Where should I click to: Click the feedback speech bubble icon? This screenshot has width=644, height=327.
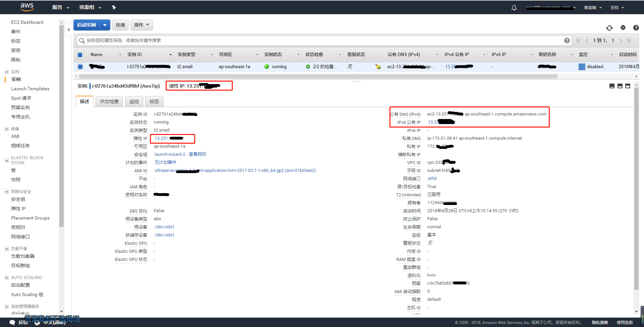pos(12,322)
